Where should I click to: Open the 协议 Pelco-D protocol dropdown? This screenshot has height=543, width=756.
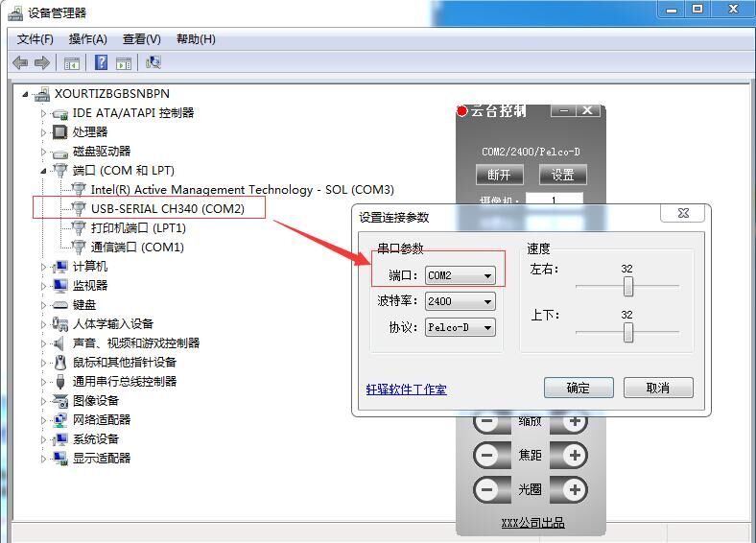(487, 328)
